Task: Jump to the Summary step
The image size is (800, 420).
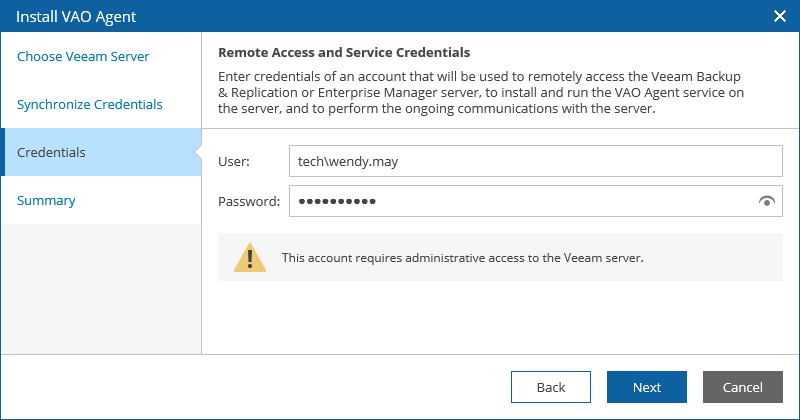Action: click(46, 200)
